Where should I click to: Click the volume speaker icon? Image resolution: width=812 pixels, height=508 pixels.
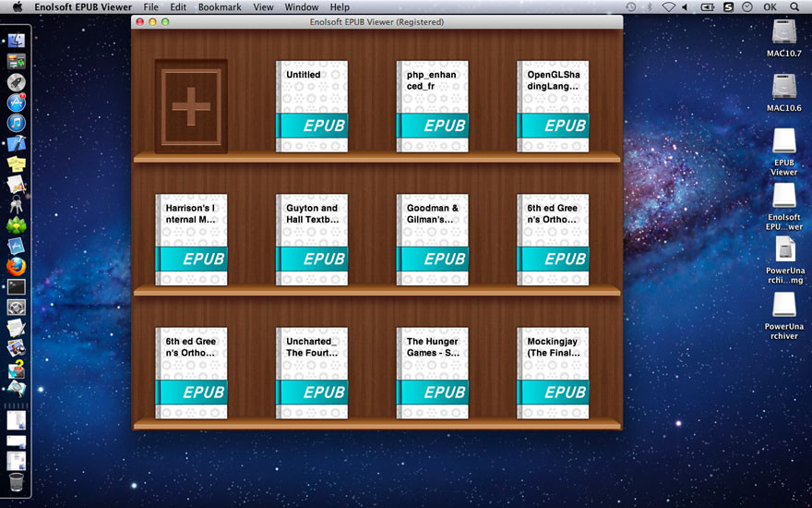(685, 7)
